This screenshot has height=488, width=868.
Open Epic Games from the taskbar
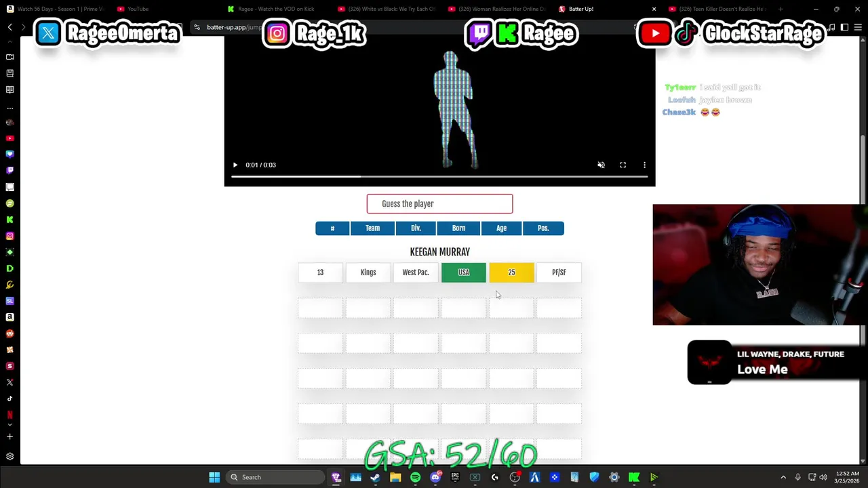pos(455,477)
